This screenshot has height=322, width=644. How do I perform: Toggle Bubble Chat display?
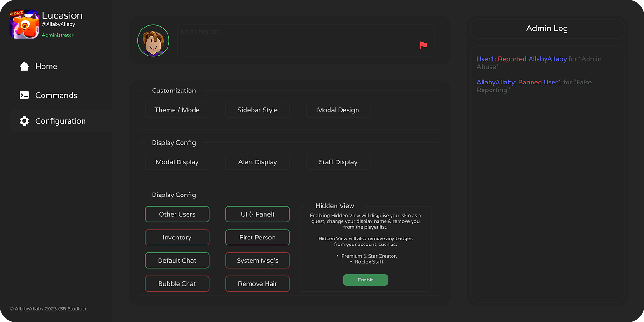pos(177,284)
